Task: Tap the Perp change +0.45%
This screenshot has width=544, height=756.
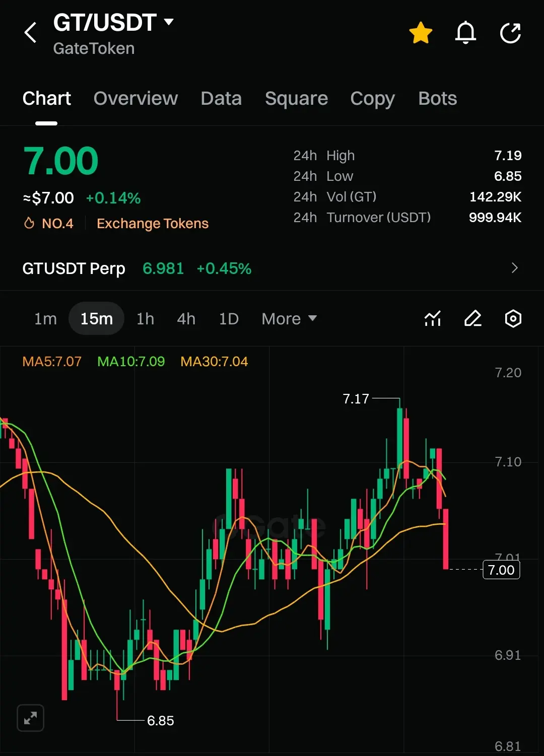Action: (224, 268)
